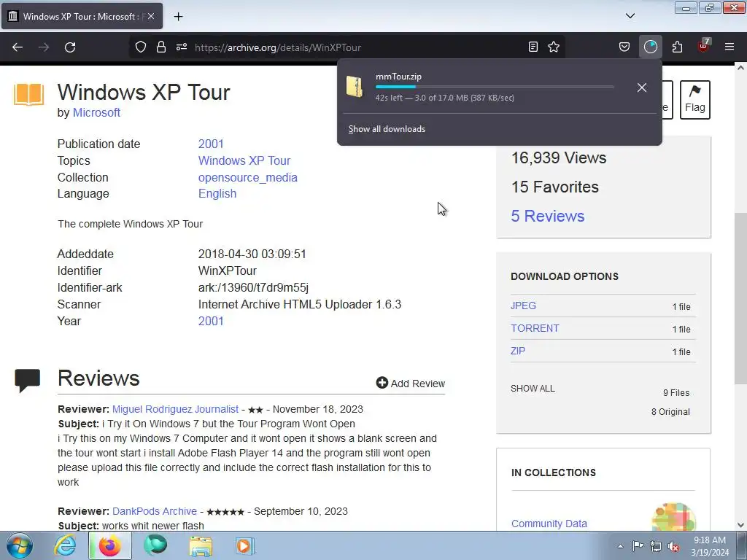Screen dimensions: 747x560
Task: Click the 15 Favorites text
Action: point(554,187)
